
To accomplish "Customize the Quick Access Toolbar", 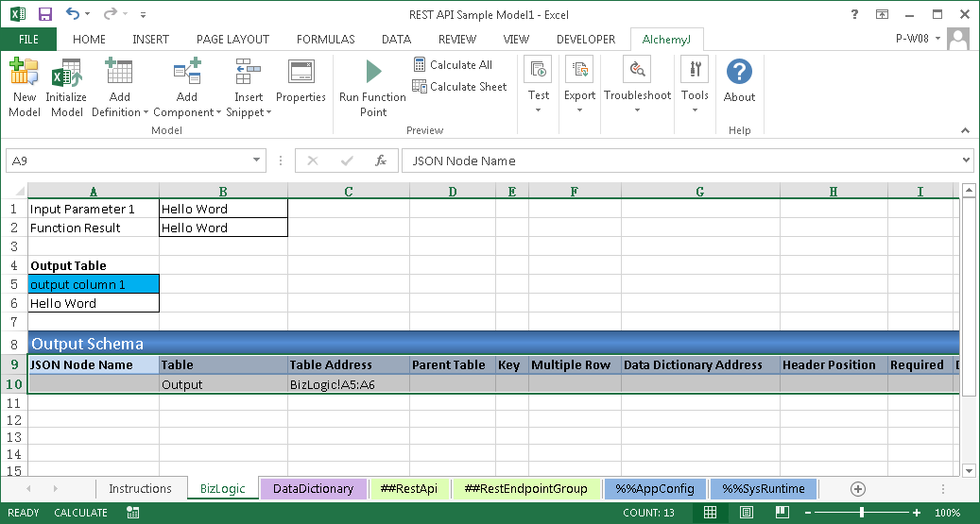I will 143,14.
